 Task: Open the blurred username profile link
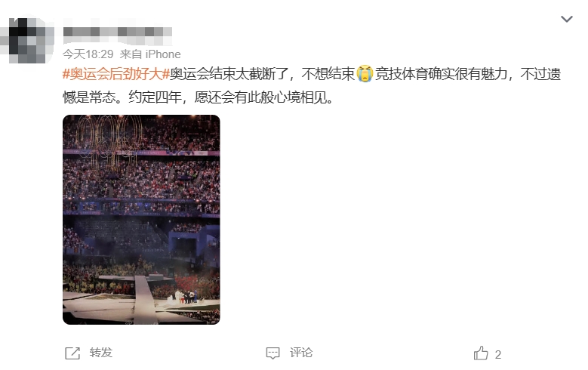click(x=118, y=32)
